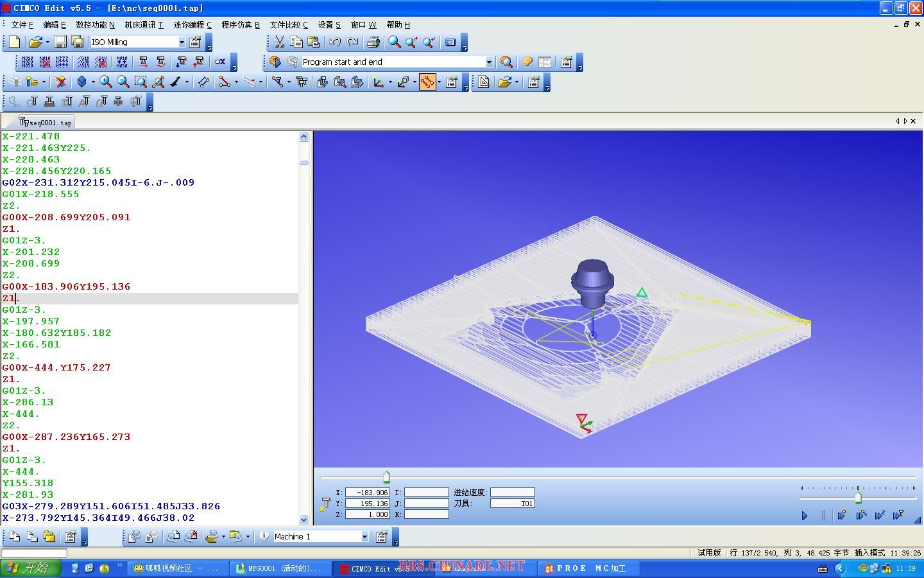
Task: Expand the ISO Milling file type dropdown
Action: 182,42
